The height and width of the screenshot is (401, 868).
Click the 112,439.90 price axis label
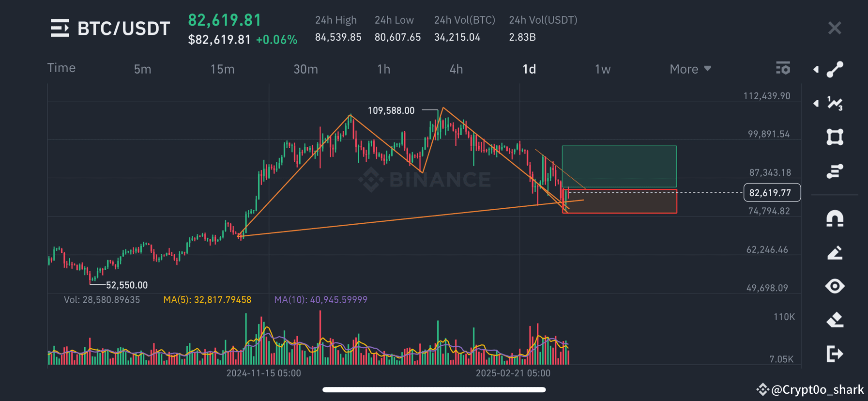[x=767, y=96]
